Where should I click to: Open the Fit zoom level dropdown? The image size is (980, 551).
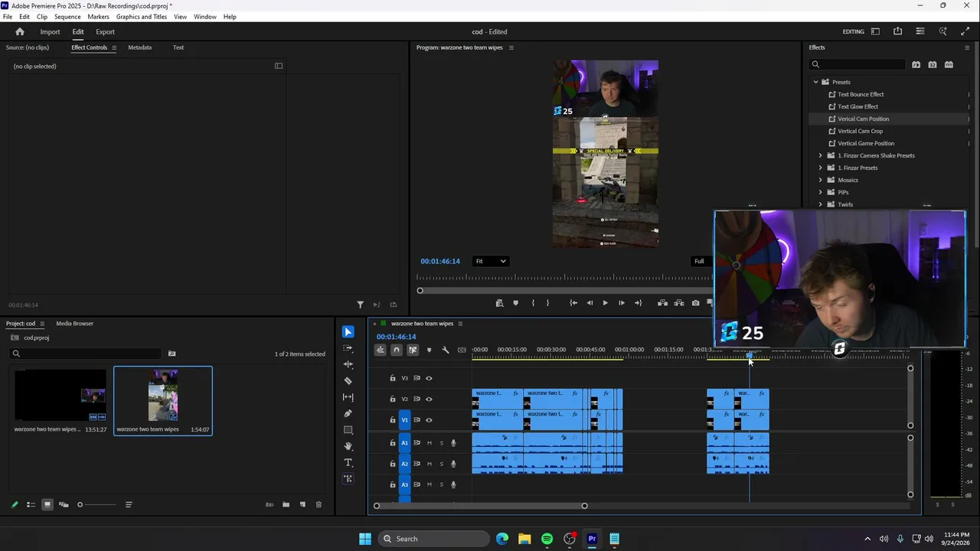[491, 261]
